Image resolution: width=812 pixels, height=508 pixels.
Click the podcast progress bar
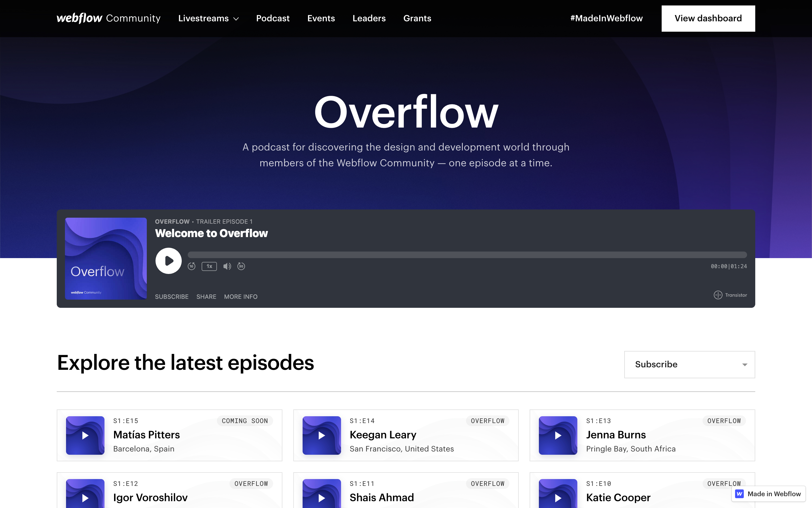(467, 255)
